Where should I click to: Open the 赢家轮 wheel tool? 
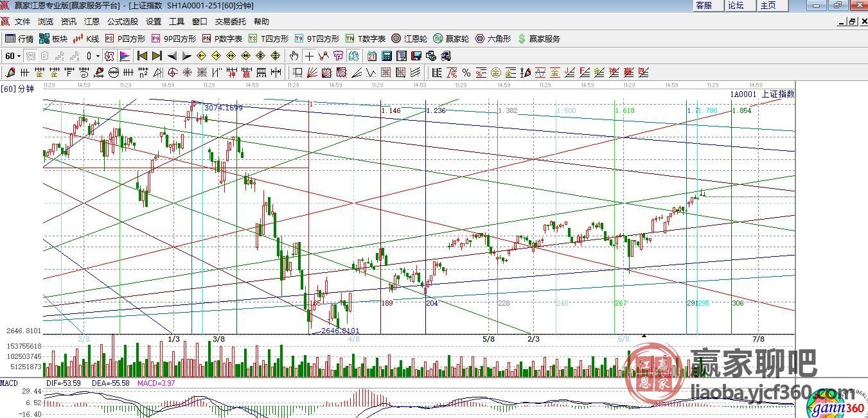[x=451, y=39]
